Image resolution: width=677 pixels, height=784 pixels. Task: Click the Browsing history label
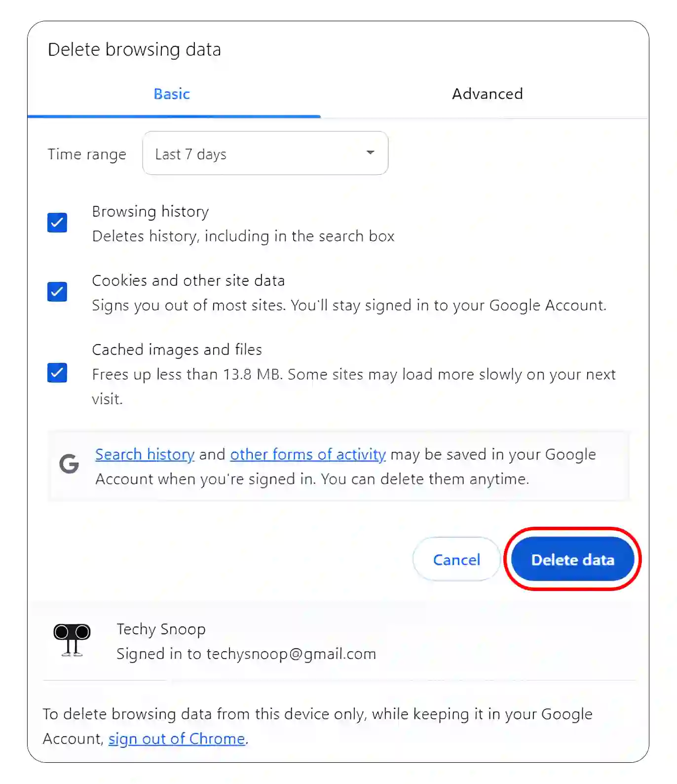[150, 211]
